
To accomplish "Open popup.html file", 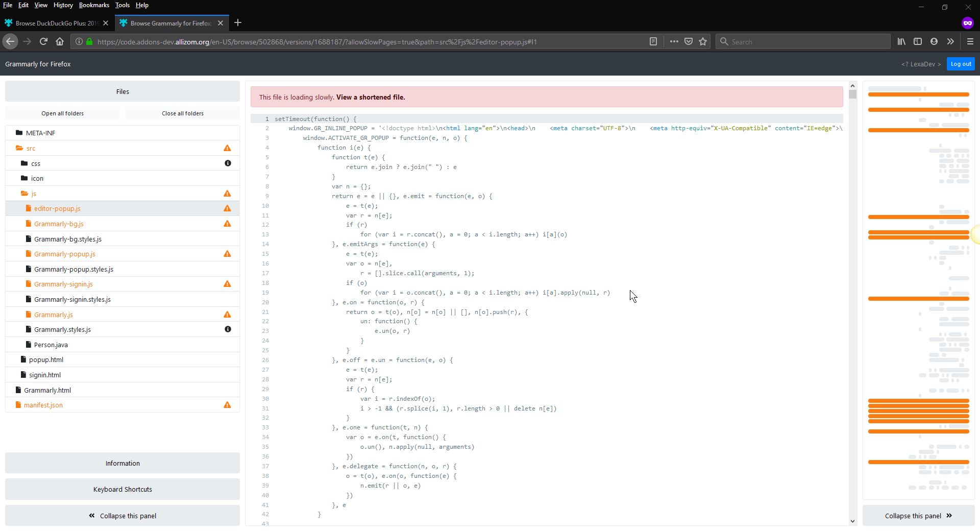I will [122, 359].
